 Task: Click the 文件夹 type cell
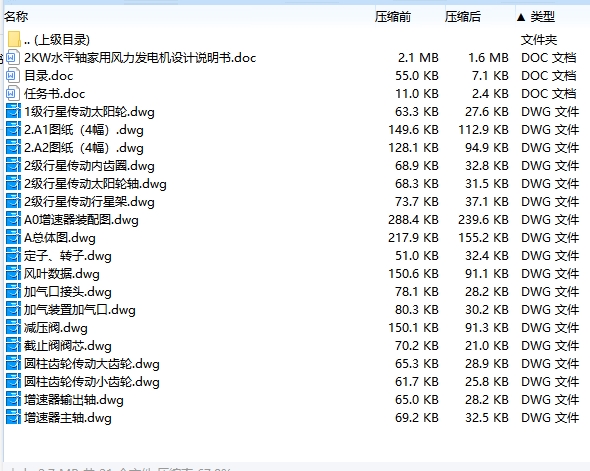539,40
